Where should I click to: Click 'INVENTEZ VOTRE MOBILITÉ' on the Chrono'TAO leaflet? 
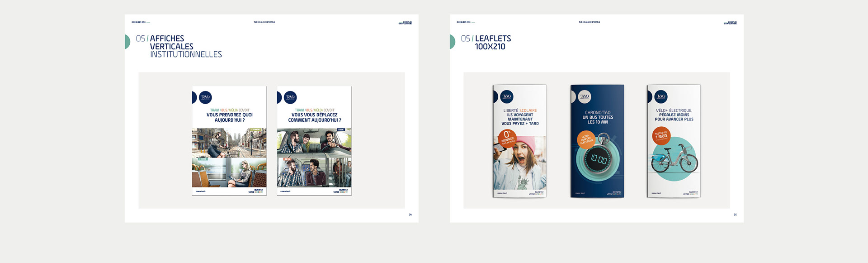[x=614, y=193]
